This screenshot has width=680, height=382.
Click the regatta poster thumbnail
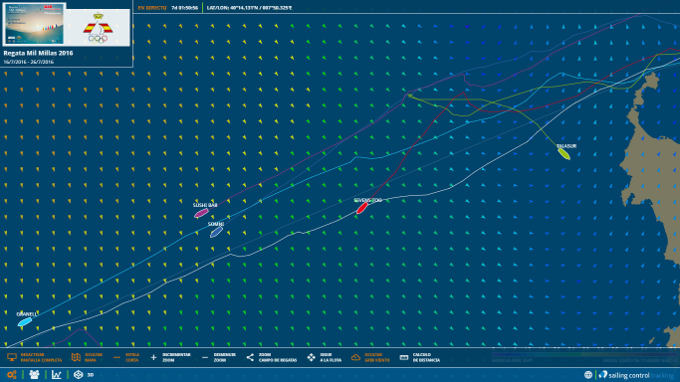35,24
